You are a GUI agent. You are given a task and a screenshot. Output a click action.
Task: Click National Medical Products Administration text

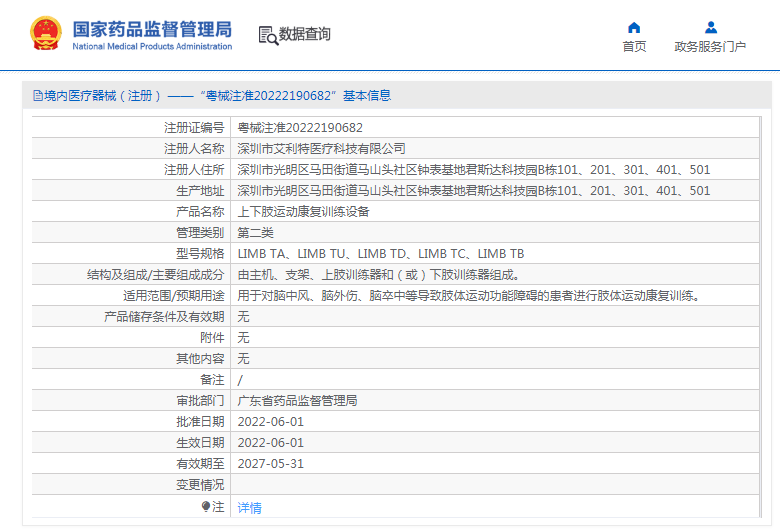point(152,46)
